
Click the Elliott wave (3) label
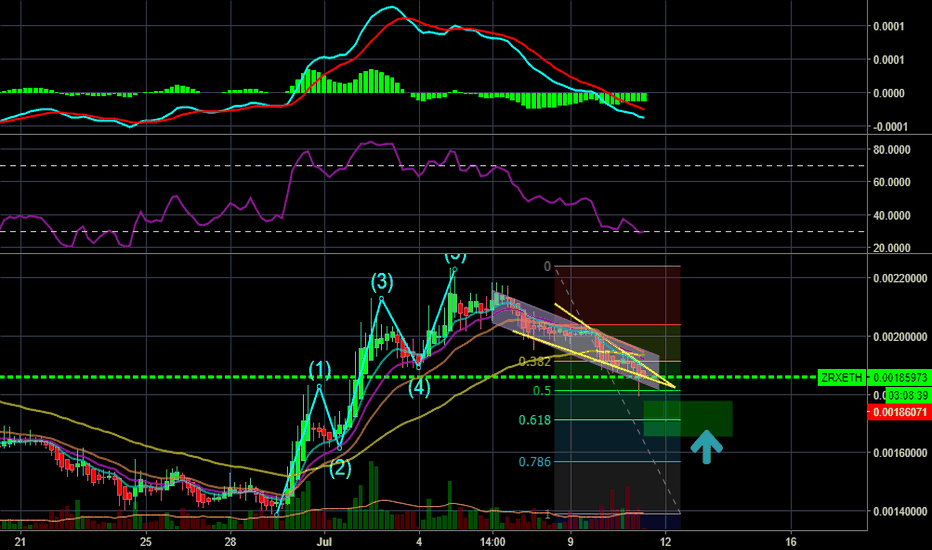(382, 282)
